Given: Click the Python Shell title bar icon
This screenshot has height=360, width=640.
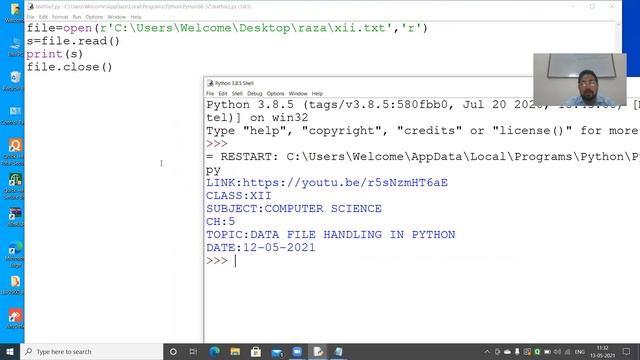Looking at the screenshot, I should (210, 83).
